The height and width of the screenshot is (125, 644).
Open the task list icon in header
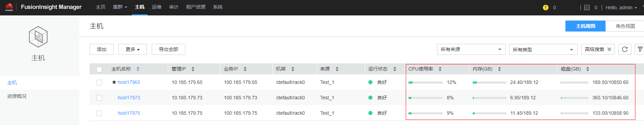click(587, 8)
